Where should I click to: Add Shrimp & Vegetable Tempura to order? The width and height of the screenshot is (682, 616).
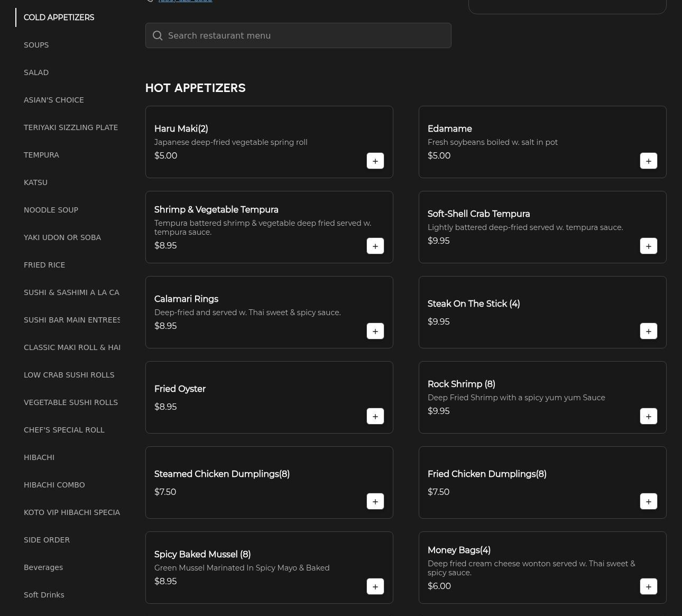[x=375, y=246]
